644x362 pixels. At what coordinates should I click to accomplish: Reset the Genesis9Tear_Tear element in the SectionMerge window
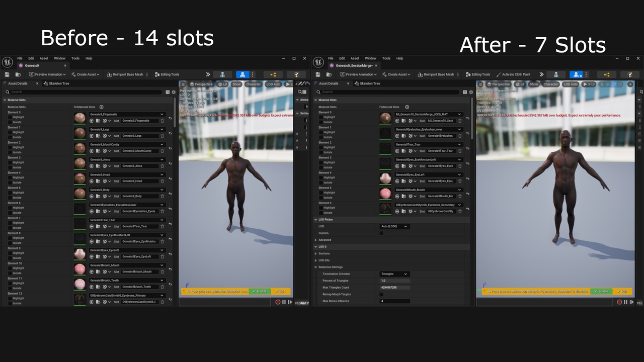pos(467,148)
